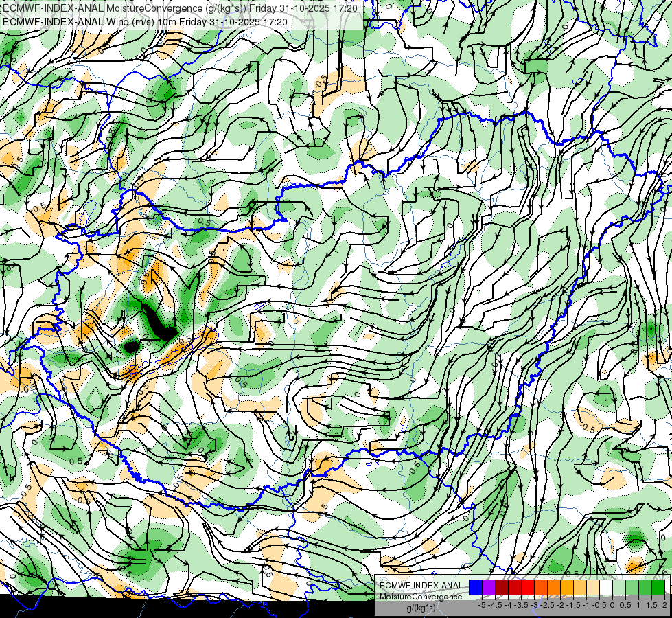The height and width of the screenshot is (618, 672).
Task: Click the palest green legend swatch
Action: tap(619, 587)
